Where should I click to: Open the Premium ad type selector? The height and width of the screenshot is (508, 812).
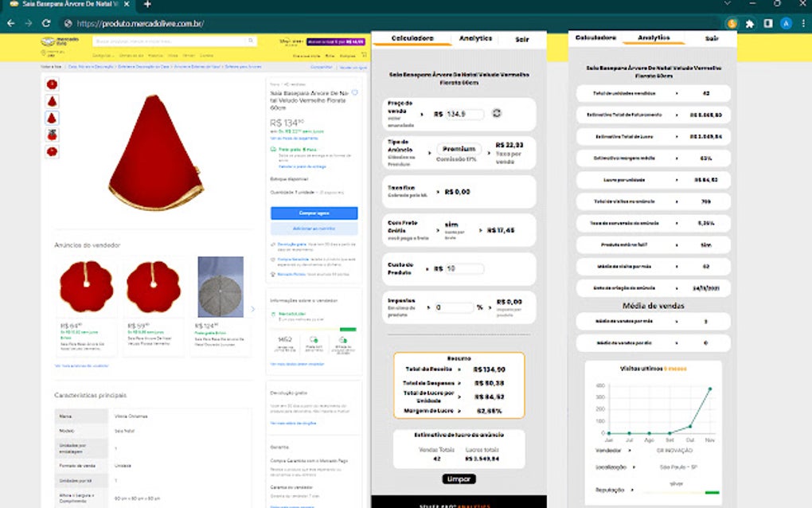click(x=459, y=149)
